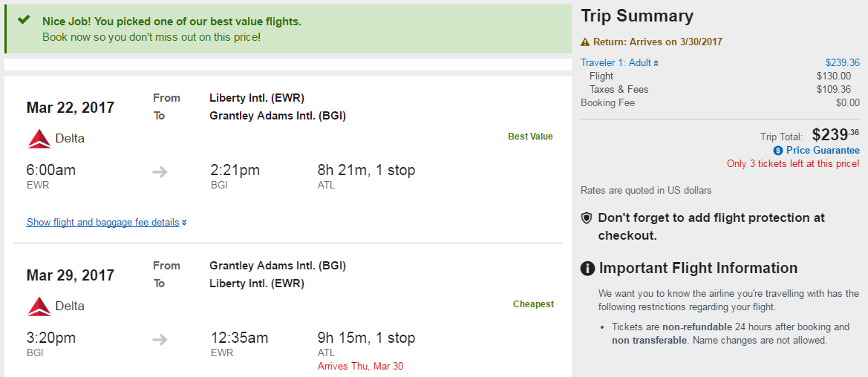Click the Mar 29, 2017 return date
The image size is (868, 377).
(x=71, y=275)
